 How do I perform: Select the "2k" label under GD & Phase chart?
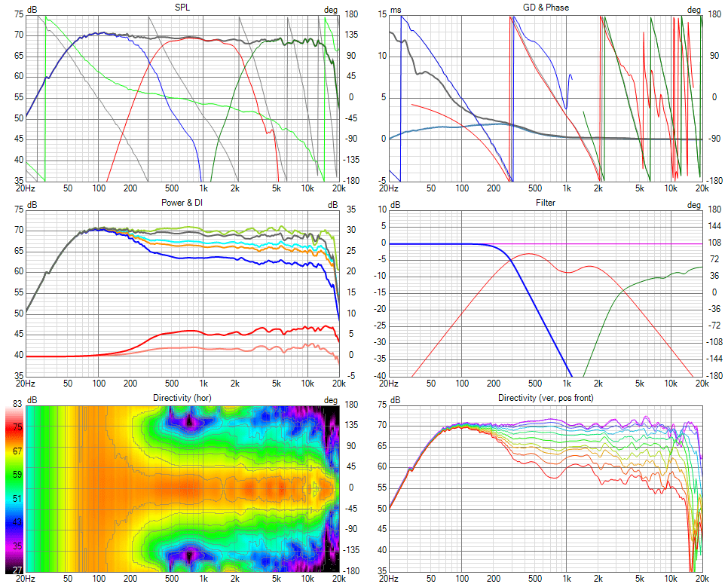(x=598, y=188)
